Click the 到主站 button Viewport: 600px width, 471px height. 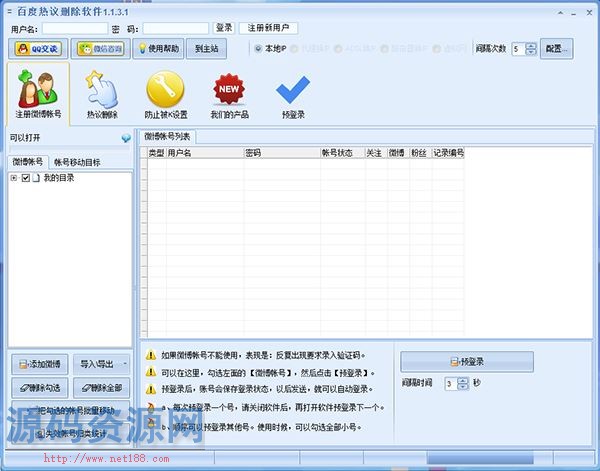(x=206, y=49)
